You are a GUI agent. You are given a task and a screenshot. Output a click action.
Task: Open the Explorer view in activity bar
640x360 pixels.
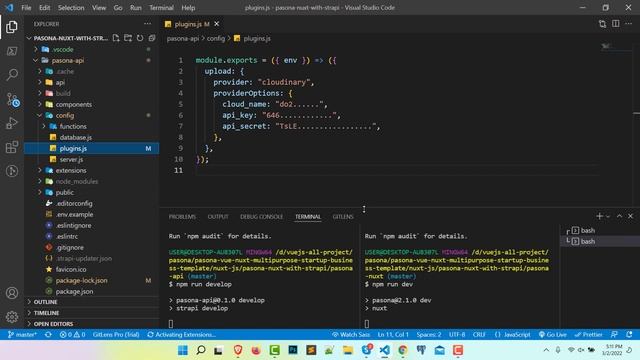(x=12, y=27)
